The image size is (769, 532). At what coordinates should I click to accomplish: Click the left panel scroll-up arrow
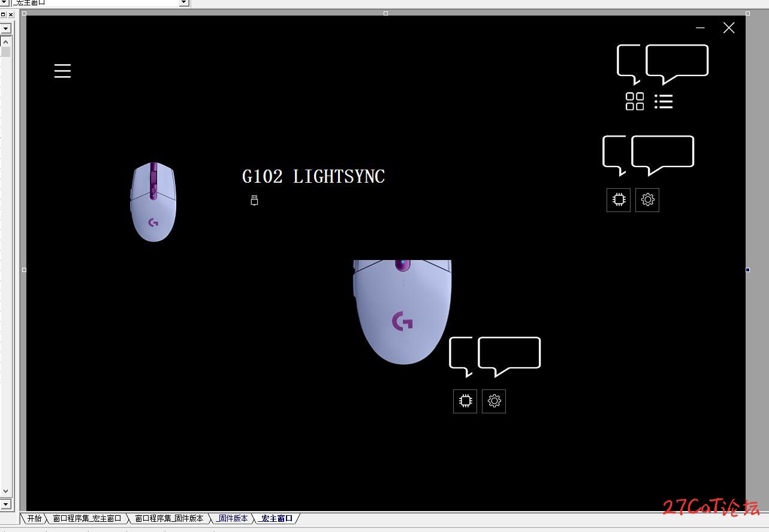click(x=5, y=41)
